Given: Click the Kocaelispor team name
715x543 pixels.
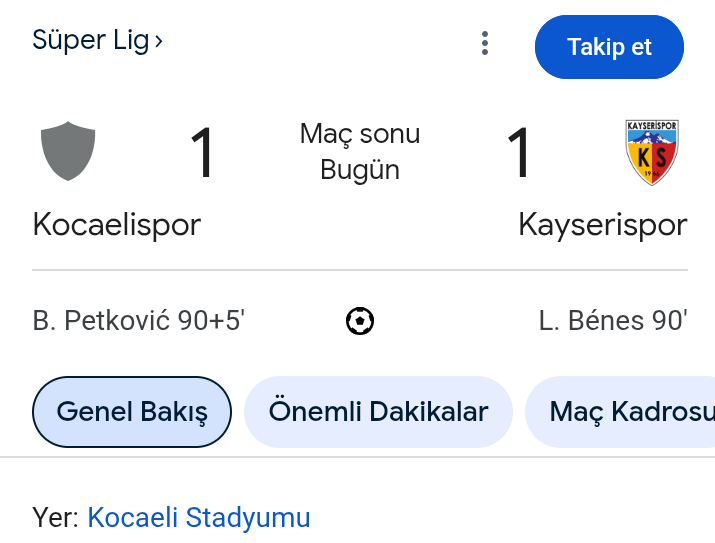Looking at the screenshot, I should pyautogui.click(x=117, y=224).
